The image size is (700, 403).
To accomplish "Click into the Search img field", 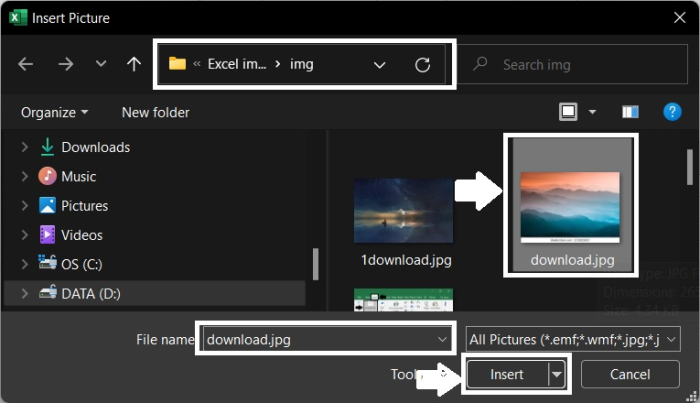I will 573,64.
